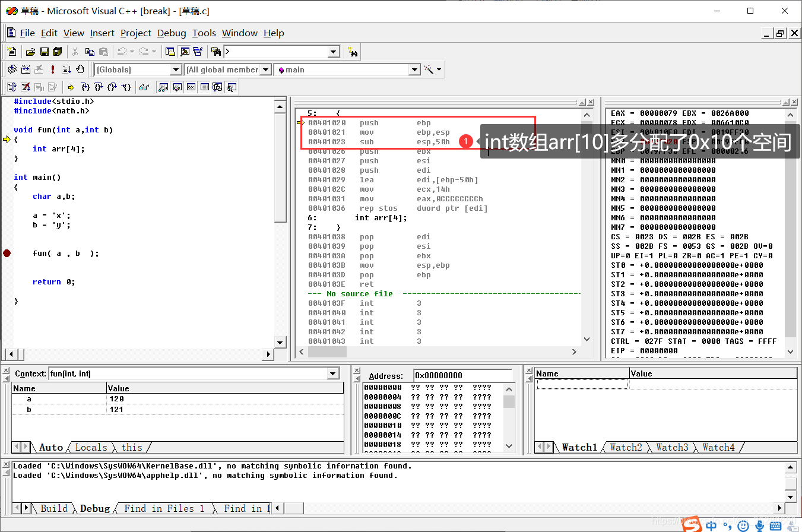Toggle the Watch window icon

point(163,87)
